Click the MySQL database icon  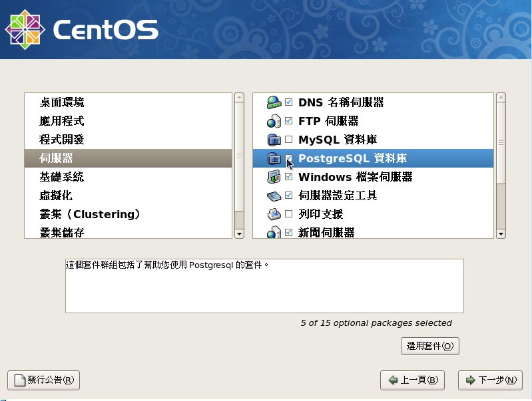274,140
